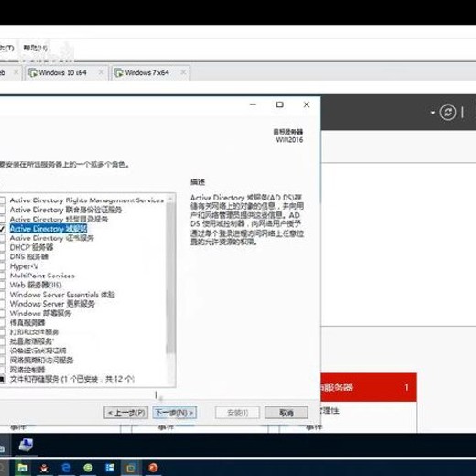Enable the Hyper-V role checkbox

(x=2, y=266)
